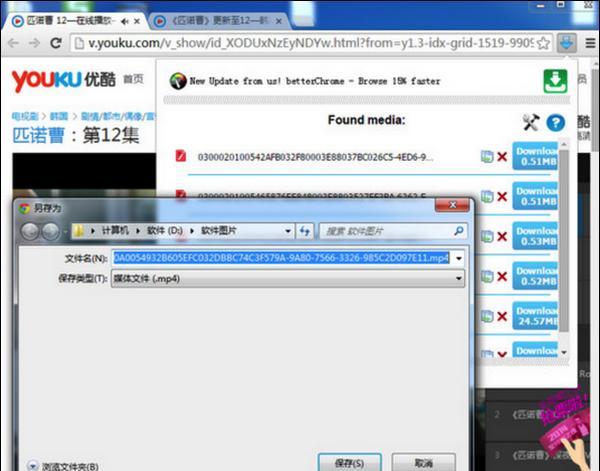Go forward in the save dialog

[x=51, y=231]
